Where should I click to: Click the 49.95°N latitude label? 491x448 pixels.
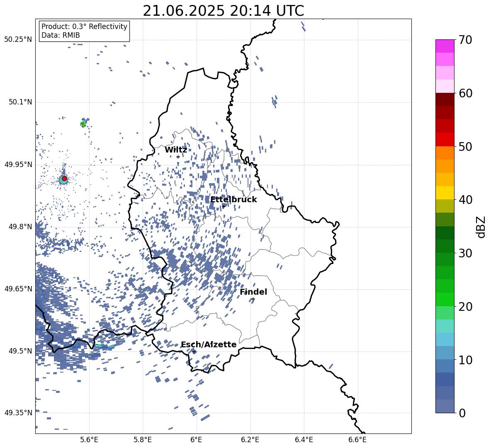(18, 164)
